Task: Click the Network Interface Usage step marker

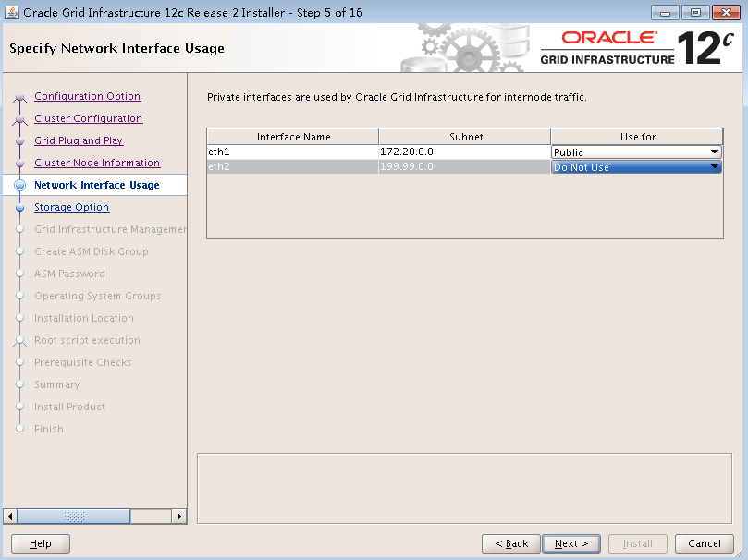Action: [19, 185]
